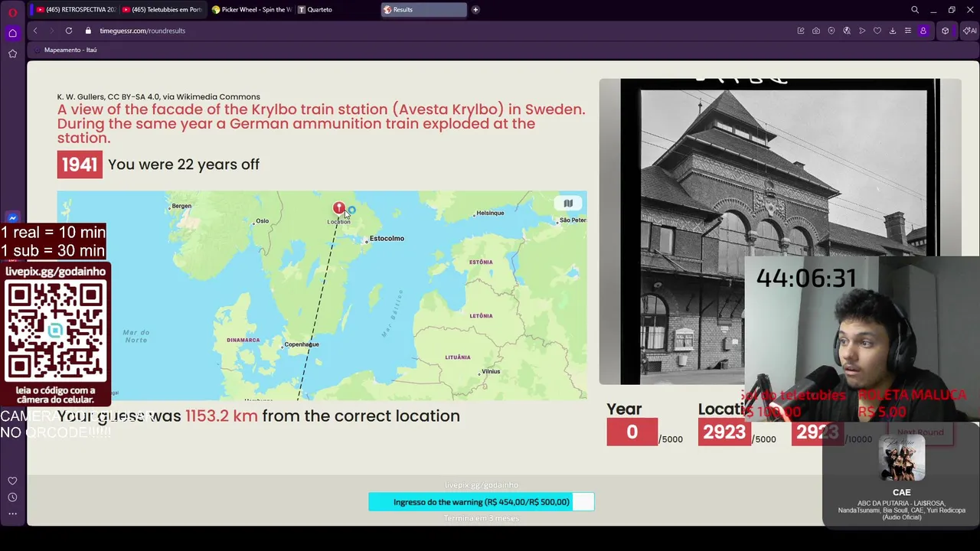
Task: Go forward to the next page
Action: tap(51, 31)
